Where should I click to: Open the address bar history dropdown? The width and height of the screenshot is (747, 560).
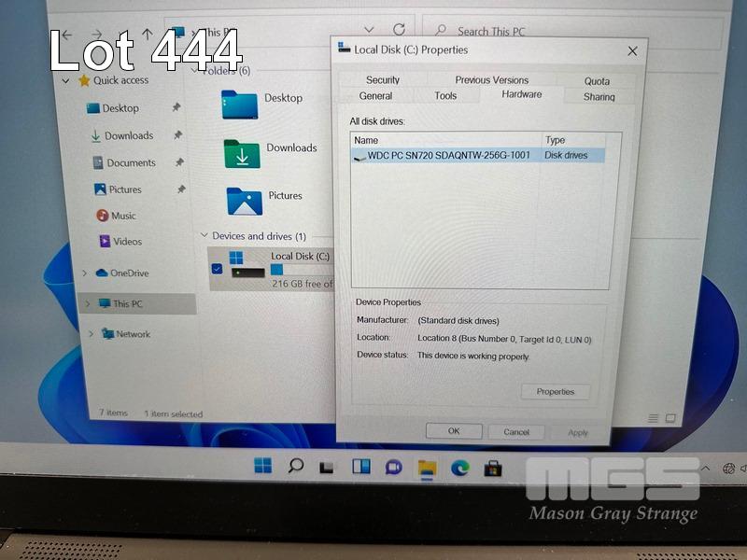[369, 30]
